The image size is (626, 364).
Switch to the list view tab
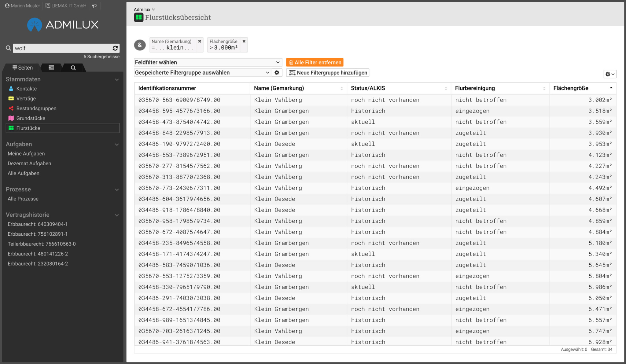51,68
